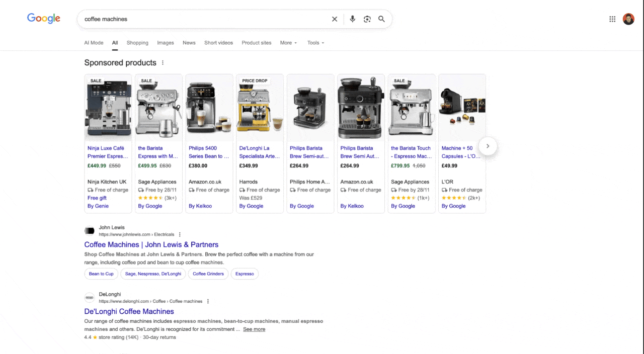644x354 pixels.
Task: Click the magnifying glass search button
Action: click(382, 19)
